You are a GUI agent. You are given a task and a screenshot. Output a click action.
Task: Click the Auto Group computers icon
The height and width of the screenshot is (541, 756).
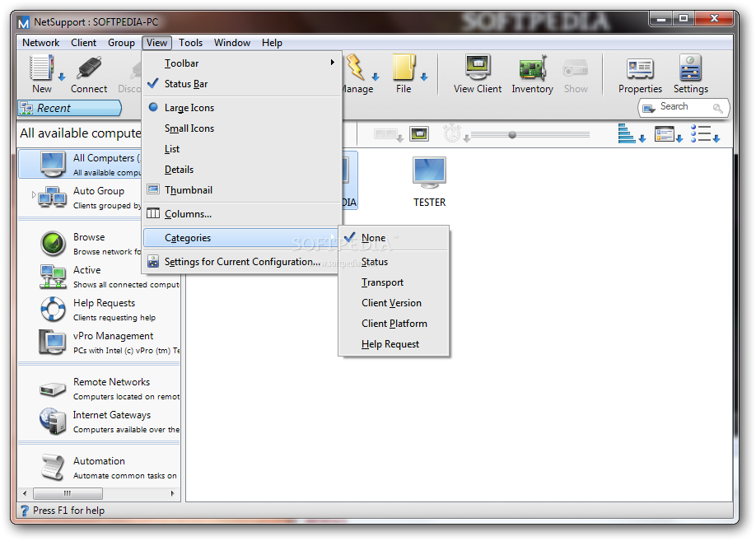(53, 197)
